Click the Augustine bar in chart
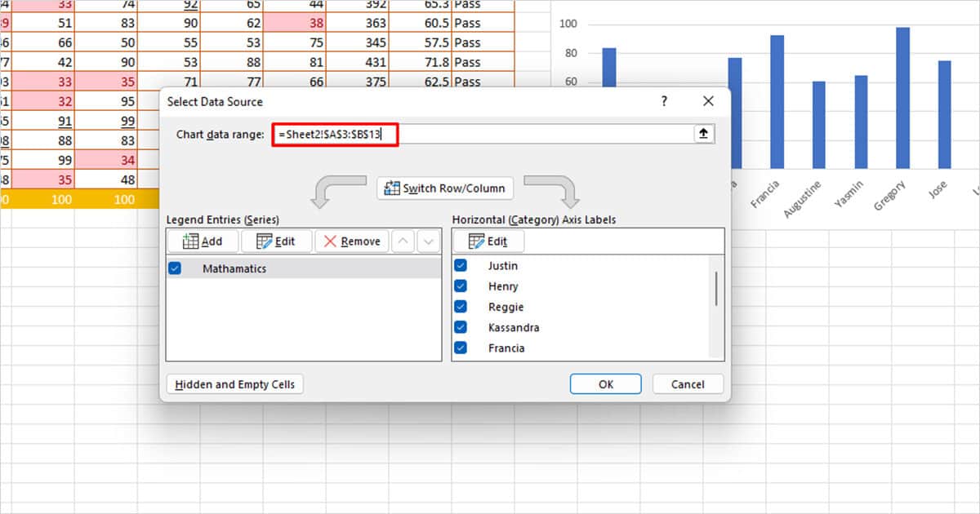The width and height of the screenshot is (980, 514). [819, 125]
